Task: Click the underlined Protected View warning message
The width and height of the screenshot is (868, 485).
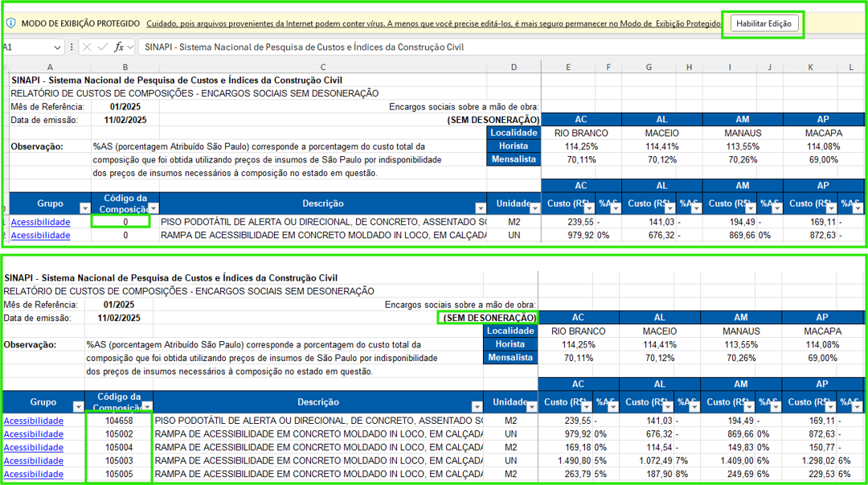Action: [432, 23]
